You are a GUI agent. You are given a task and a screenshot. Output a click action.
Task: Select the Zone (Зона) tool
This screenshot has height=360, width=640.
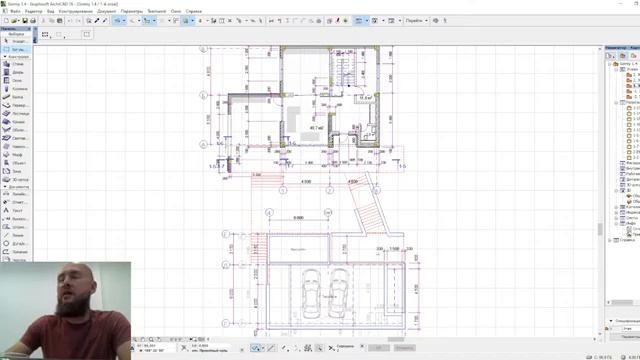pyautogui.click(x=16, y=171)
